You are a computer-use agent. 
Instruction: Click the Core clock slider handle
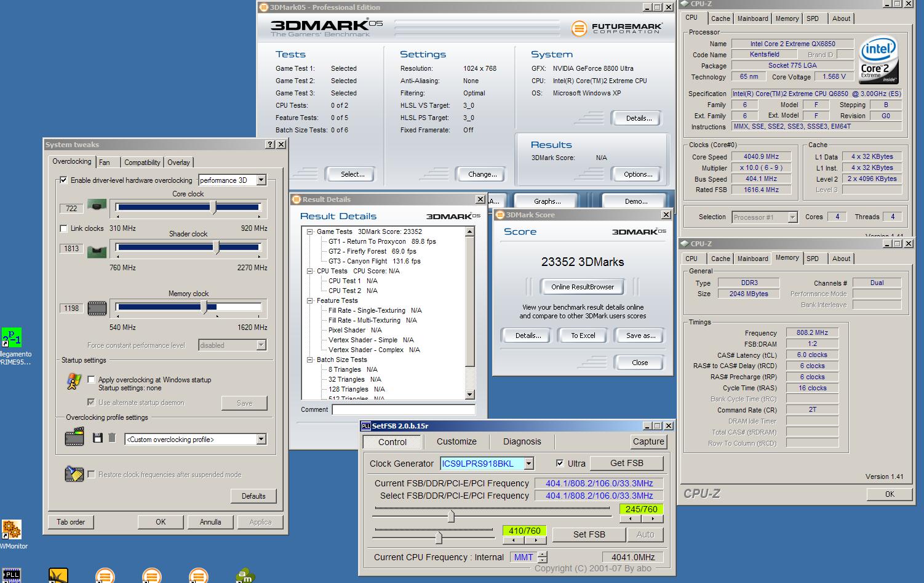coord(213,207)
